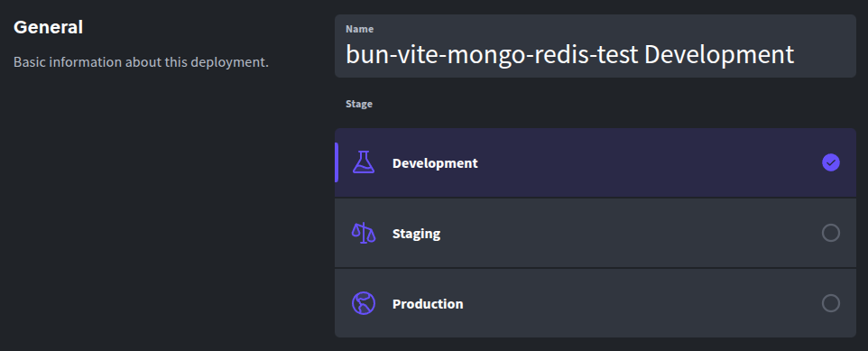The height and width of the screenshot is (351, 868).
Task: Click 'Basic information about this deployment.' text
Action: [x=141, y=62]
